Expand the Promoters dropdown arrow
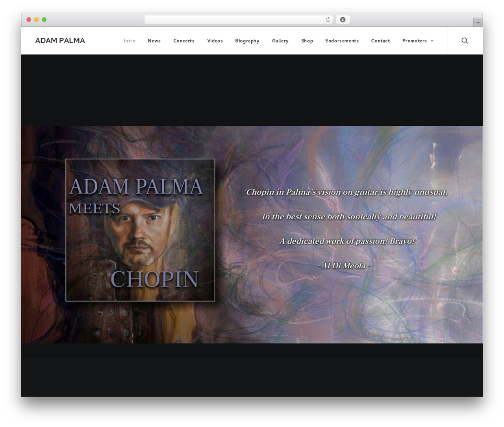 pos(432,41)
